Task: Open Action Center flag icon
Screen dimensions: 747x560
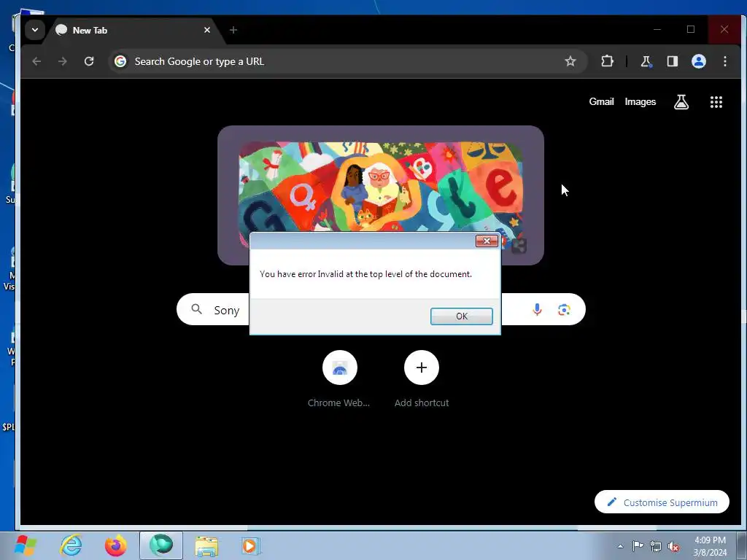Action: 638,546
